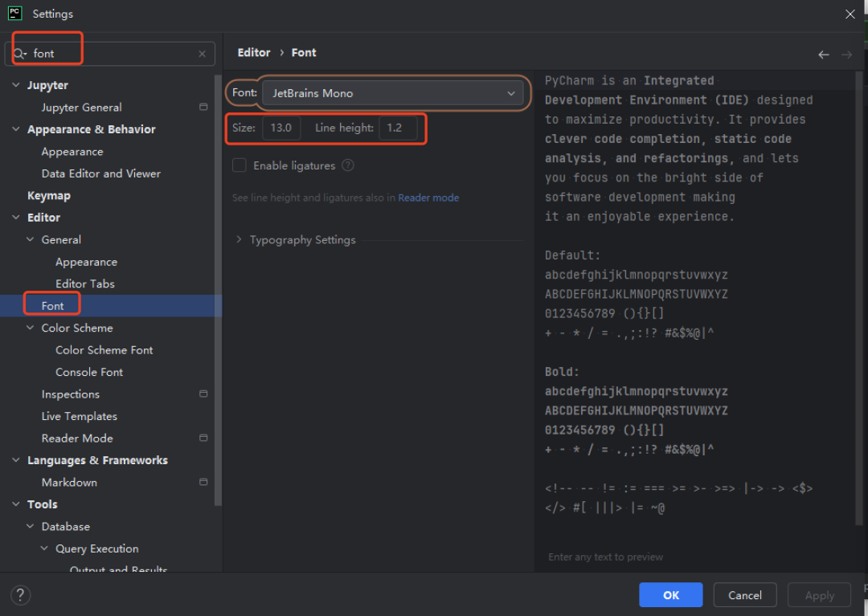Click project-level icon beside Inspections
This screenshot has width=868, height=616.
(x=203, y=394)
